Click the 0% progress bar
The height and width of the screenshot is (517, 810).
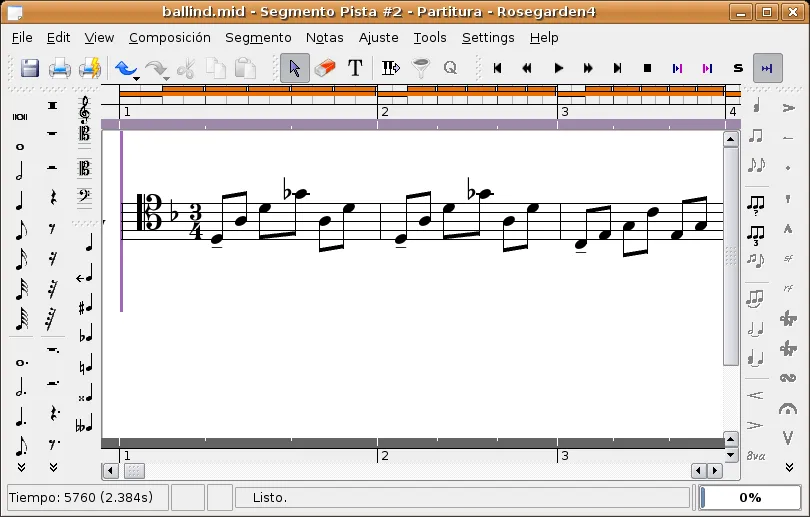pyautogui.click(x=750, y=498)
